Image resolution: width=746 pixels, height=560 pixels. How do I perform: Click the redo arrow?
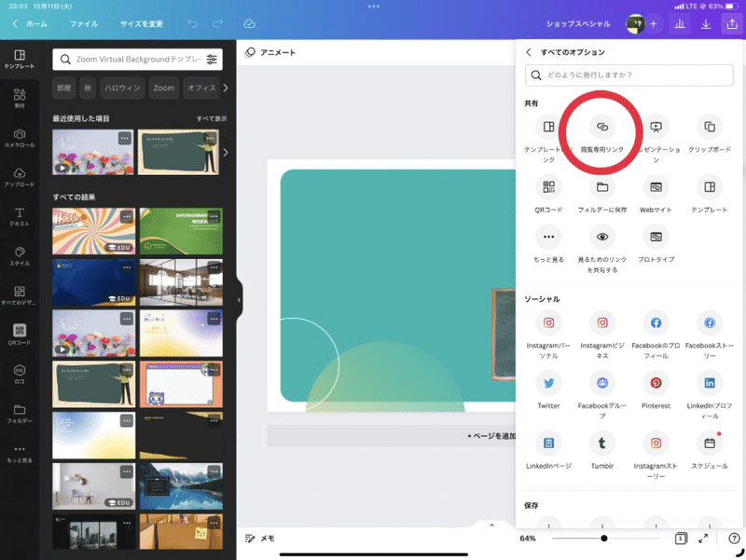[218, 24]
